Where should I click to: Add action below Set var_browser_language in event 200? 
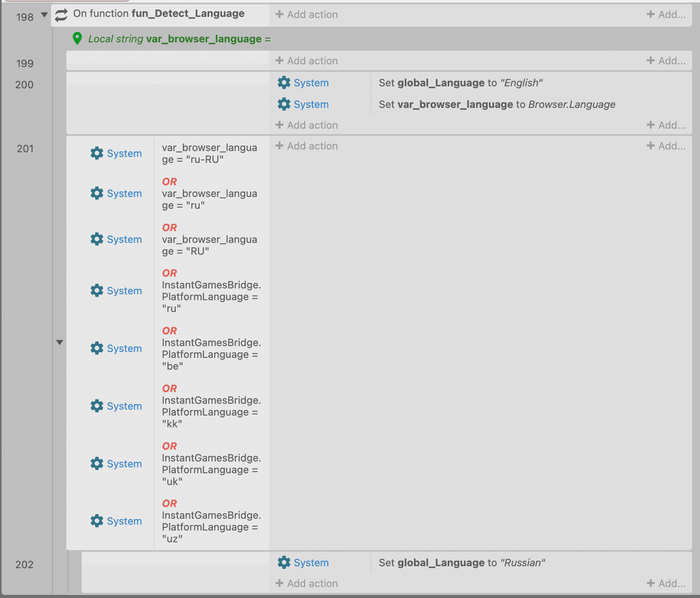click(x=307, y=125)
